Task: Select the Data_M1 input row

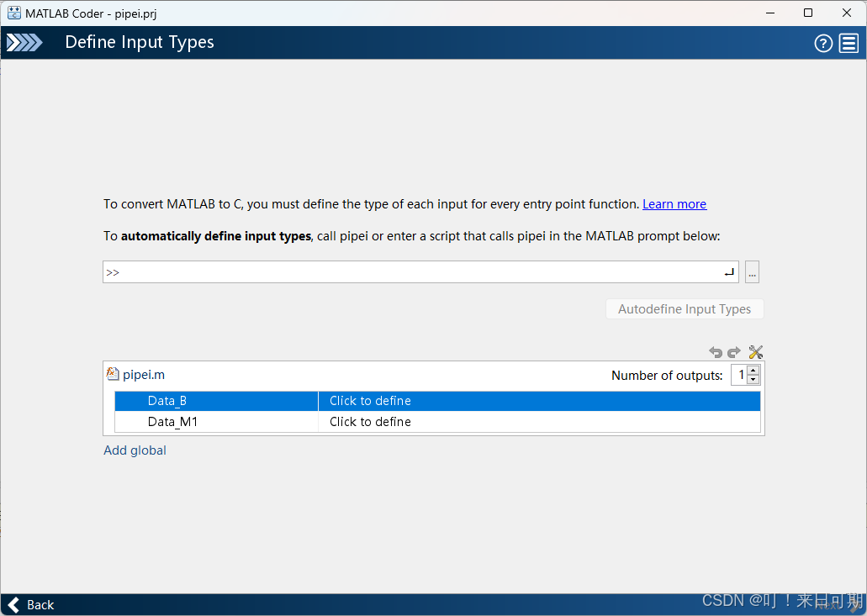Action: (437, 422)
